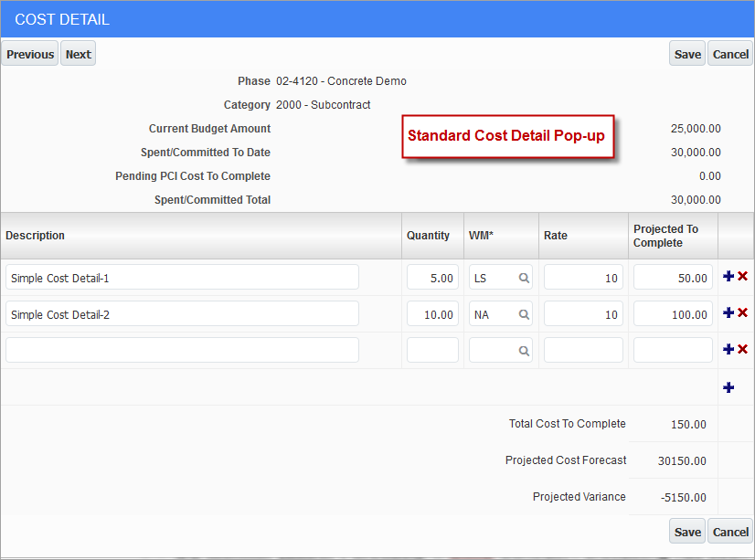
Task: Click the top Save button
Action: (x=687, y=54)
